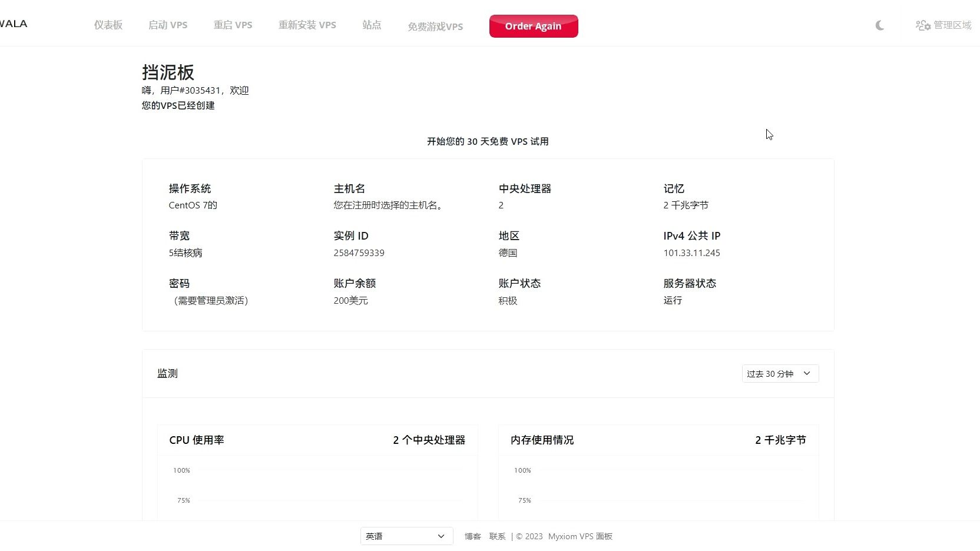Click the 2 个中央处理器 label
This screenshot has height=551, width=980.
tap(429, 440)
